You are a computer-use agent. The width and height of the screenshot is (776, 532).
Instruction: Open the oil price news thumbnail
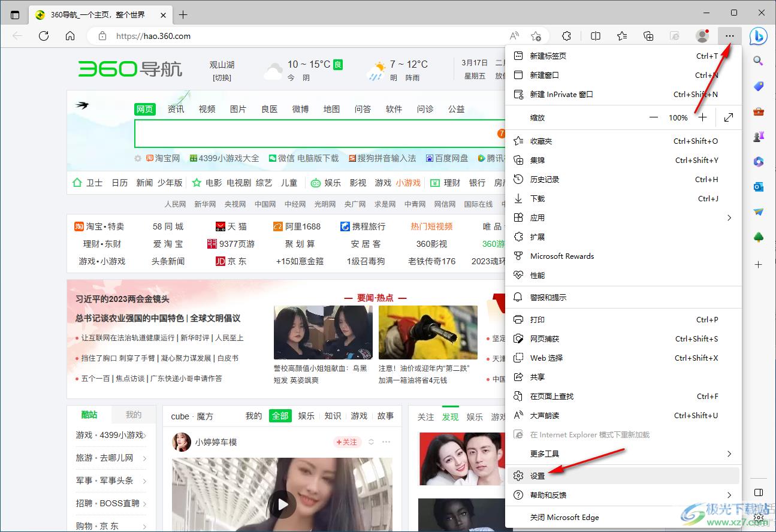click(428, 332)
